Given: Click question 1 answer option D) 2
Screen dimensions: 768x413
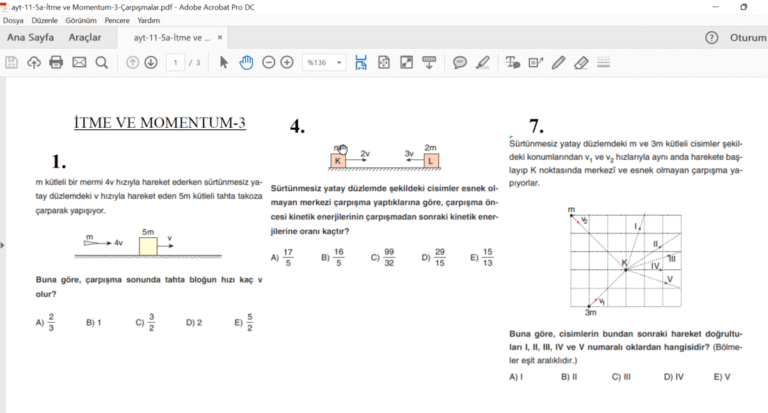Looking at the screenshot, I should tap(194, 323).
